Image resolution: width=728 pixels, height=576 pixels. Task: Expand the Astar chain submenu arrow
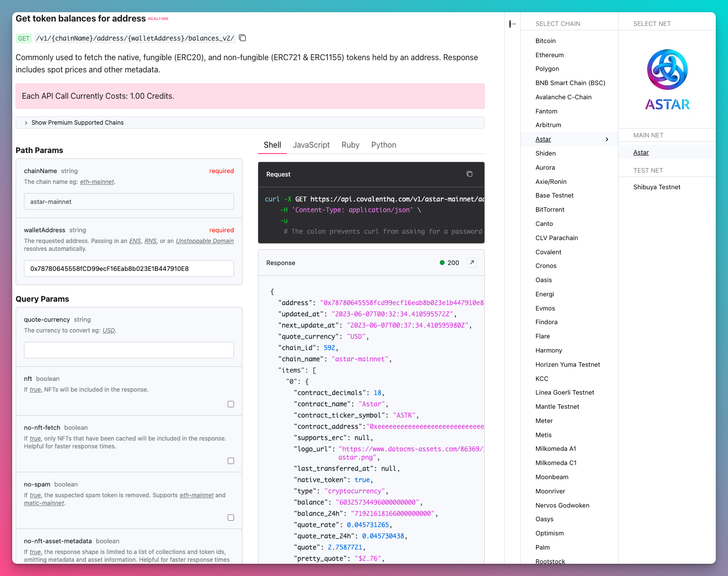pyautogui.click(x=607, y=139)
